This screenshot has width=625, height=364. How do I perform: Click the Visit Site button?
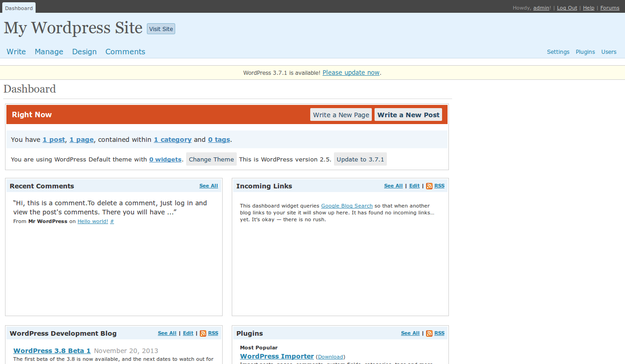click(161, 29)
